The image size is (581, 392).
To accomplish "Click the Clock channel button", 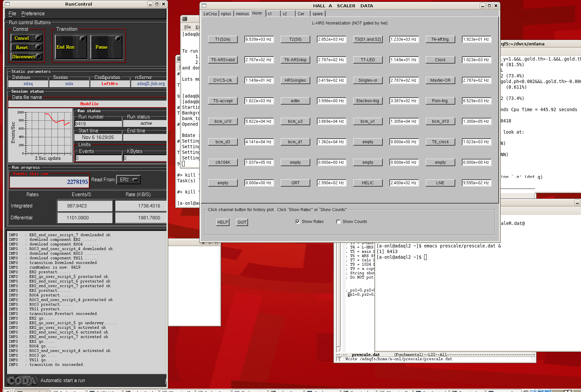I will (440, 60).
